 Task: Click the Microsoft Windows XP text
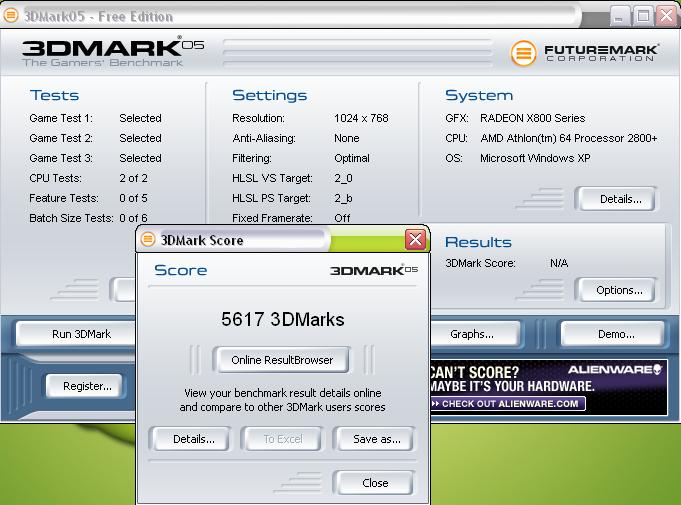coord(535,158)
